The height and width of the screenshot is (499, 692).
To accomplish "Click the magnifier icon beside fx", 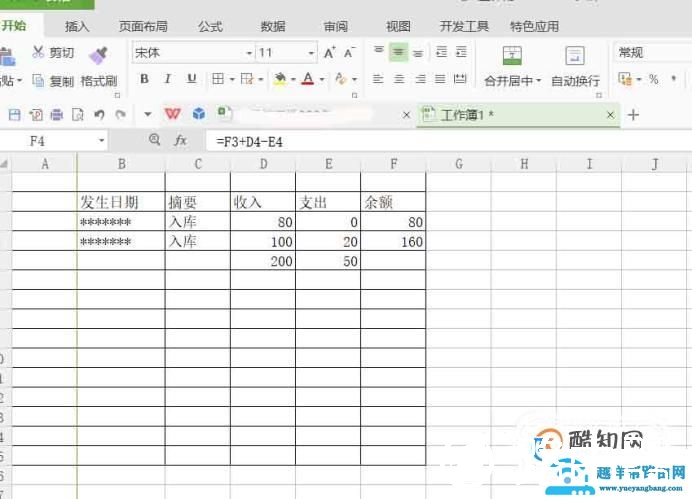I will coord(154,140).
